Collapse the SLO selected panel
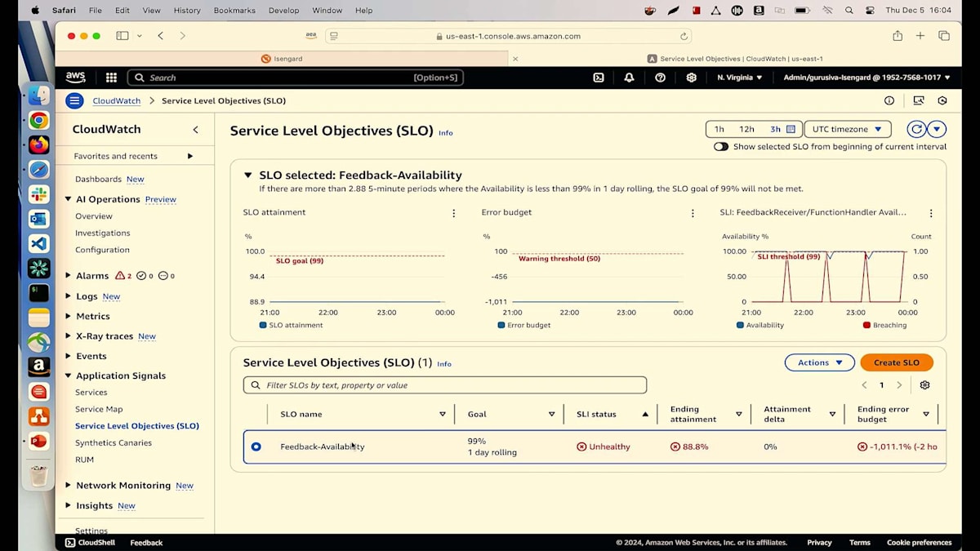Viewport: 980px width, 551px height. pos(247,175)
